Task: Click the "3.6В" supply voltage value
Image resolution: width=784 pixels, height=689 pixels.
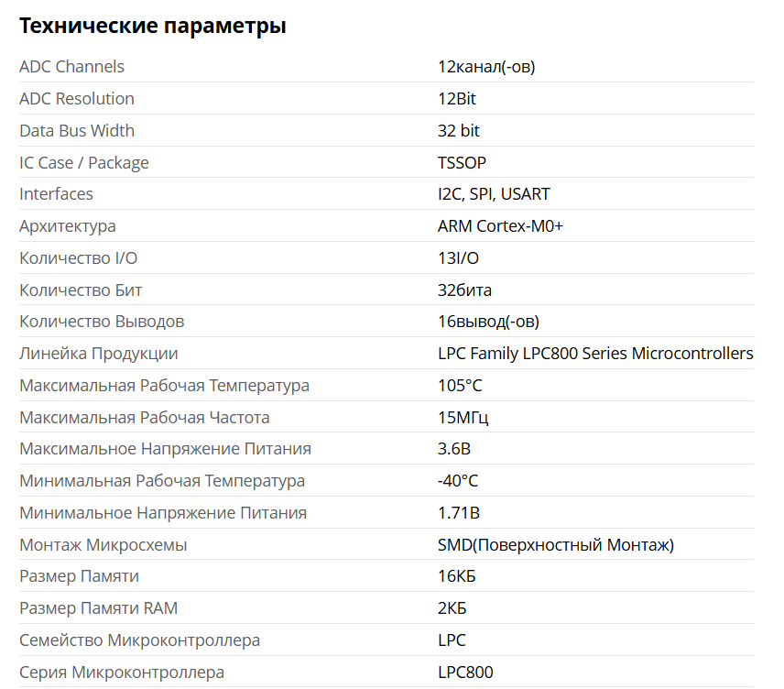Action: [454, 449]
